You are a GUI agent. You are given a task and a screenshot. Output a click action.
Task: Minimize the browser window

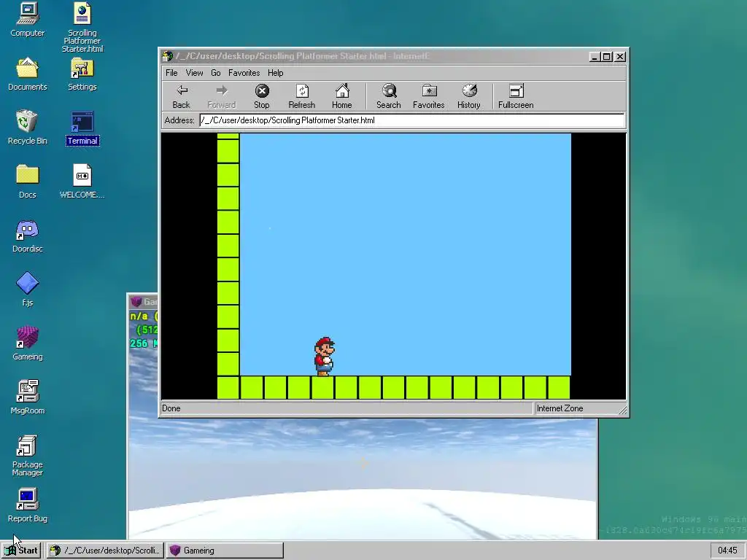pyautogui.click(x=595, y=57)
